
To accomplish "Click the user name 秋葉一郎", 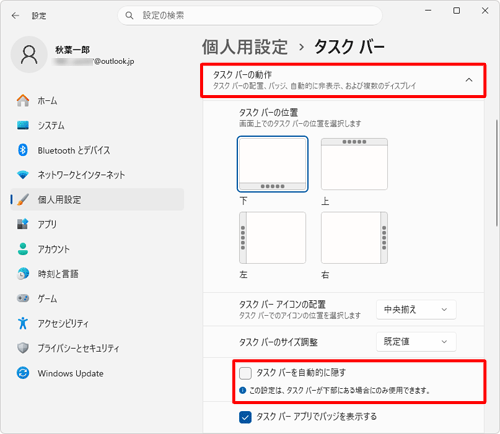I will click(x=73, y=50).
